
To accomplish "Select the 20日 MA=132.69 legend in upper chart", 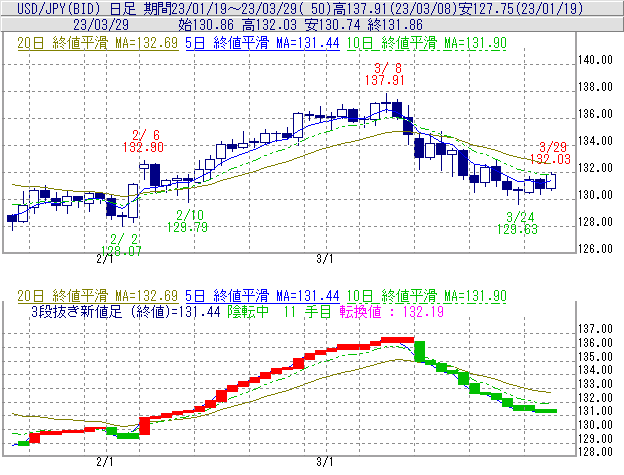I will 98,43.
